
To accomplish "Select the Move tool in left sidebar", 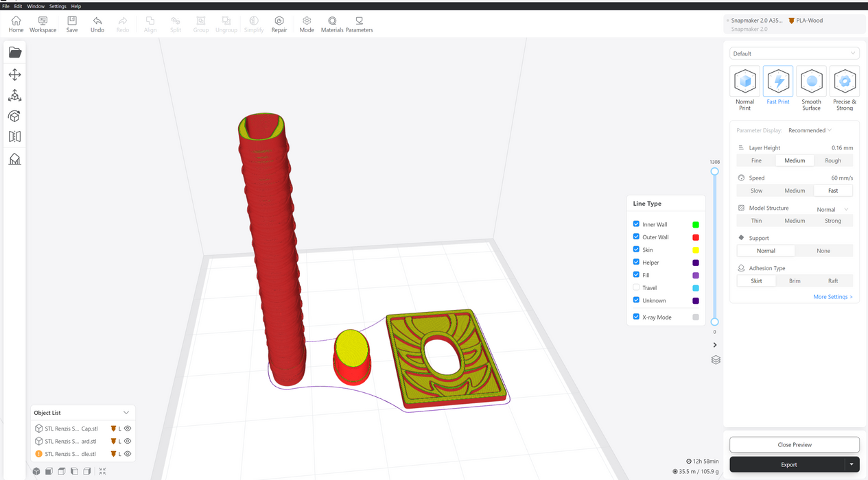I will point(14,75).
